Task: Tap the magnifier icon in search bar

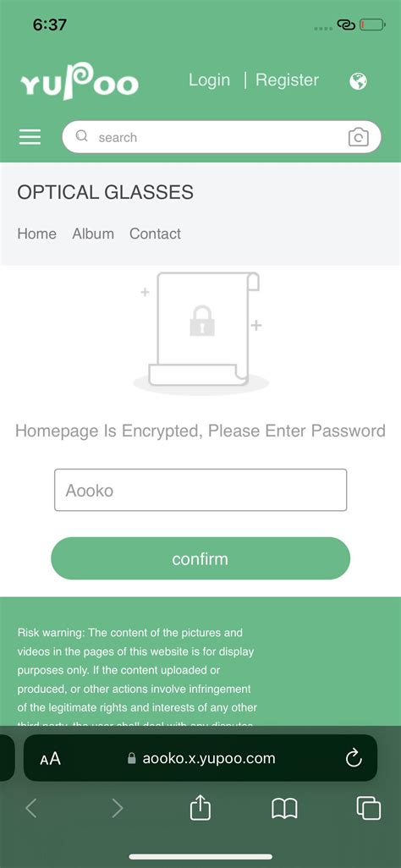Action: 81,135
